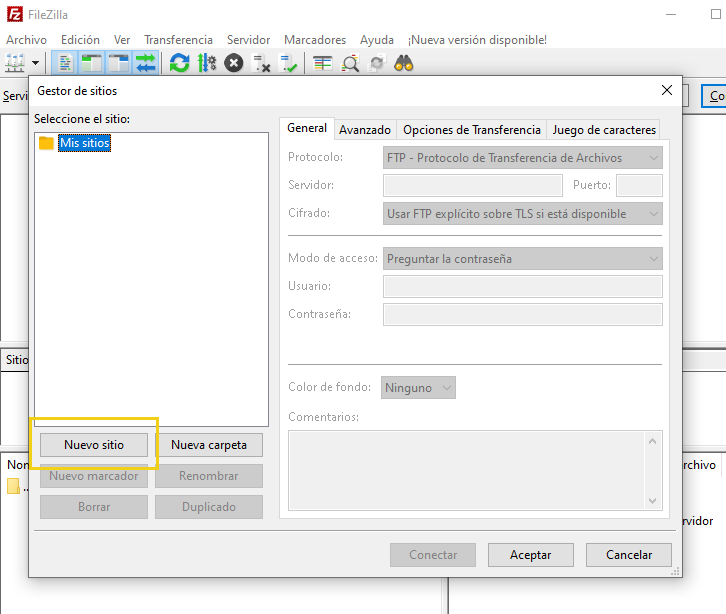Open the Site Manager toolbar icon
Viewport: 726px width, 614px height.
click(x=15, y=63)
